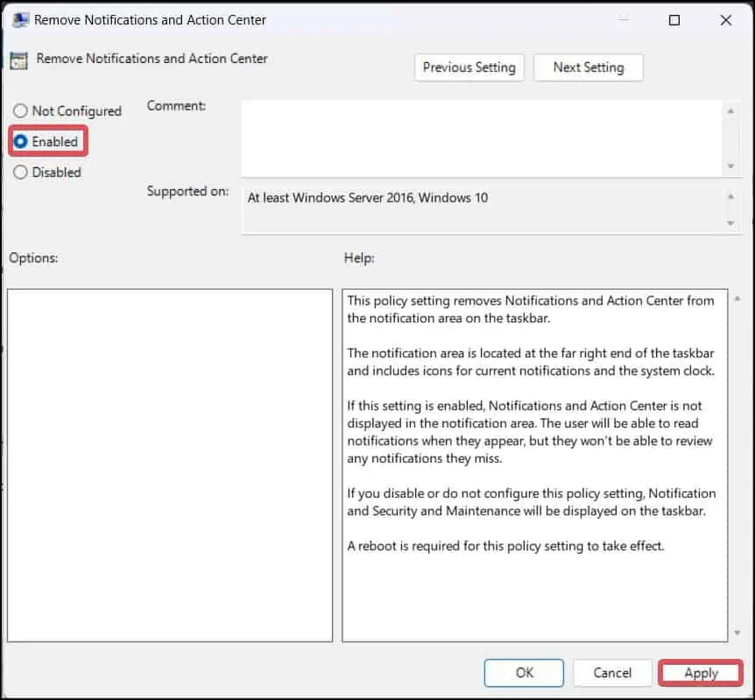Click the Next Setting button
755x700 pixels.
588,67
